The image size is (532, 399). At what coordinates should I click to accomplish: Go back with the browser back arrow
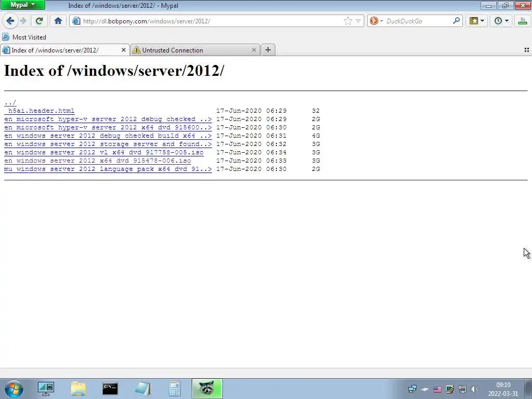click(x=10, y=21)
